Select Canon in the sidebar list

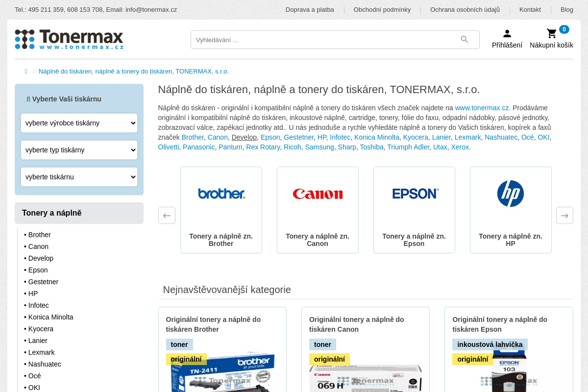point(38,246)
